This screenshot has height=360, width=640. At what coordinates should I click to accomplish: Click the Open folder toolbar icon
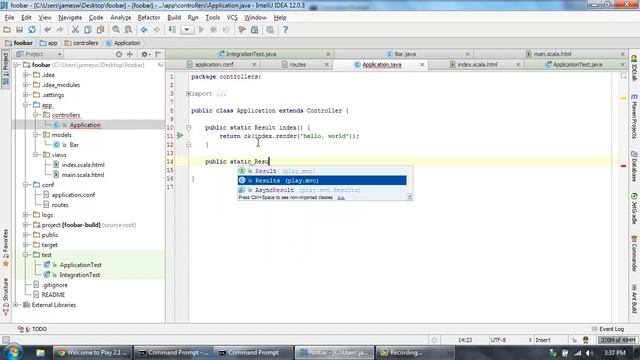(x=7, y=30)
